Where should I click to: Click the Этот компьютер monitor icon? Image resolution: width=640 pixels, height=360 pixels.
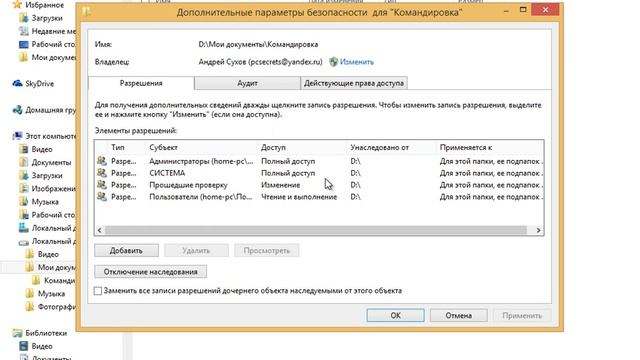17,136
